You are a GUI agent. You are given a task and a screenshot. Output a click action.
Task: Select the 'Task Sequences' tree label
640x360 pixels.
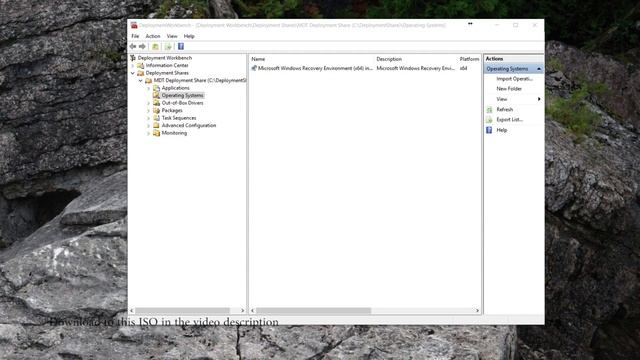[x=179, y=118]
